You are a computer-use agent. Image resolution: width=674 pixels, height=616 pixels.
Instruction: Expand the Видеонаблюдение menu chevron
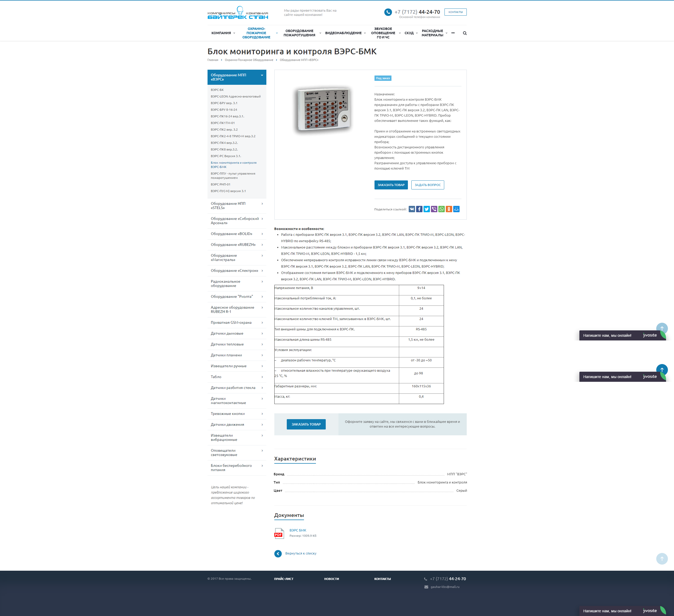click(365, 33)
